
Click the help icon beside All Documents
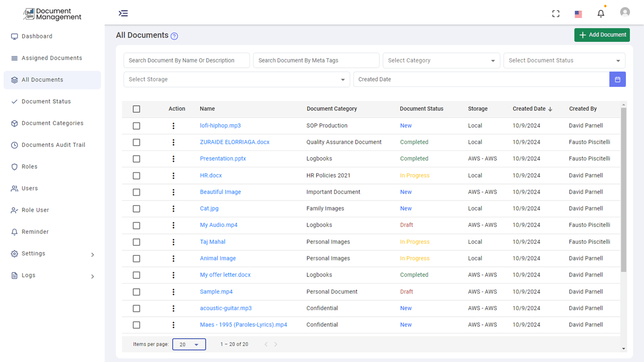[x=174, y=36]
